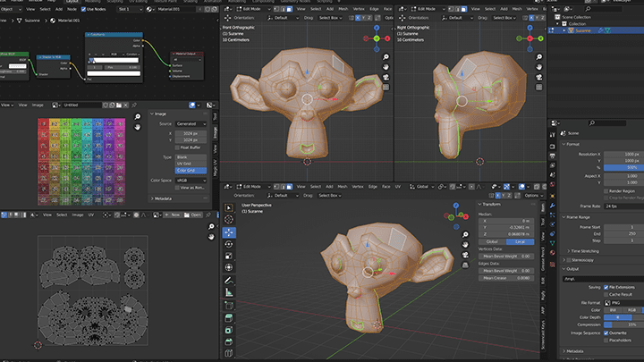This screenshot has height=362, width=644.
Task: Open File Format PNG dropdown
Action: 623,303
